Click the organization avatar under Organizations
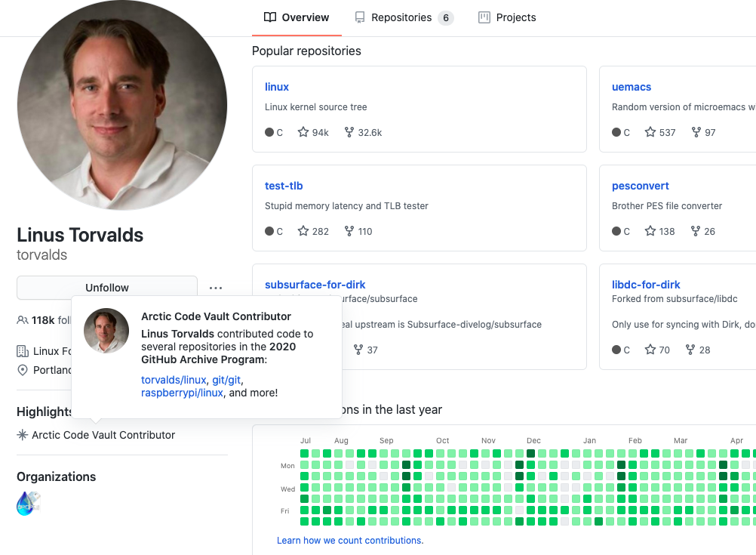The image size is (756, 555). click(29, 503)
